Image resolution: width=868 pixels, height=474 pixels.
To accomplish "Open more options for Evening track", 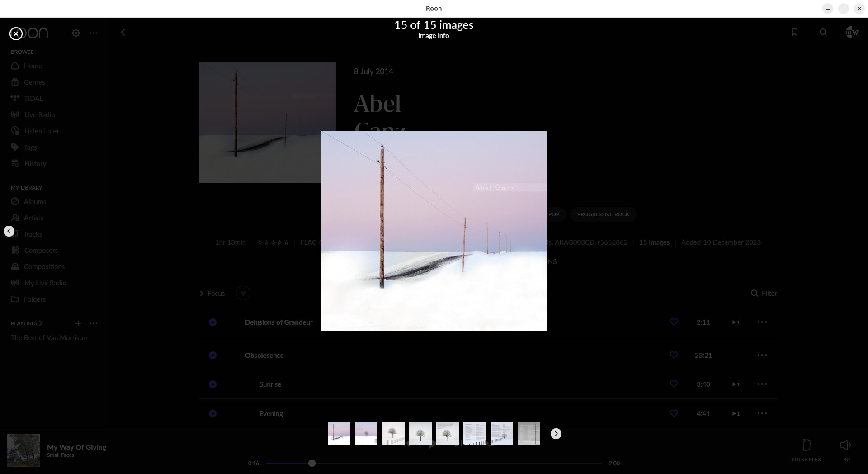I will tap(762, 413).
